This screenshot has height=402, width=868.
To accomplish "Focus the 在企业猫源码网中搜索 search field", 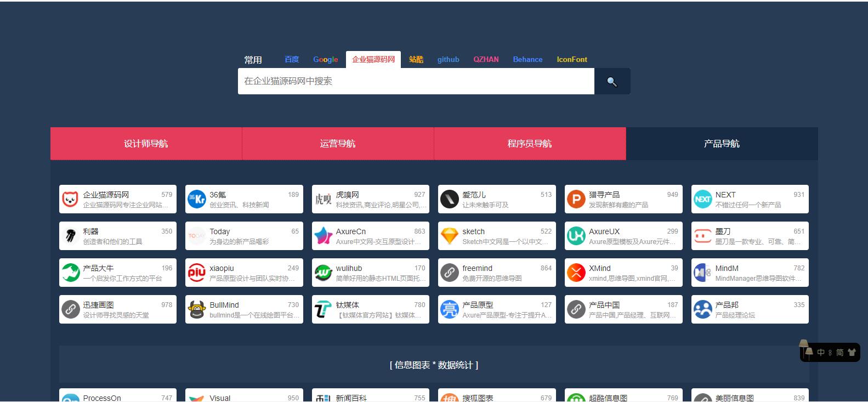I will [x=416, y=81].
